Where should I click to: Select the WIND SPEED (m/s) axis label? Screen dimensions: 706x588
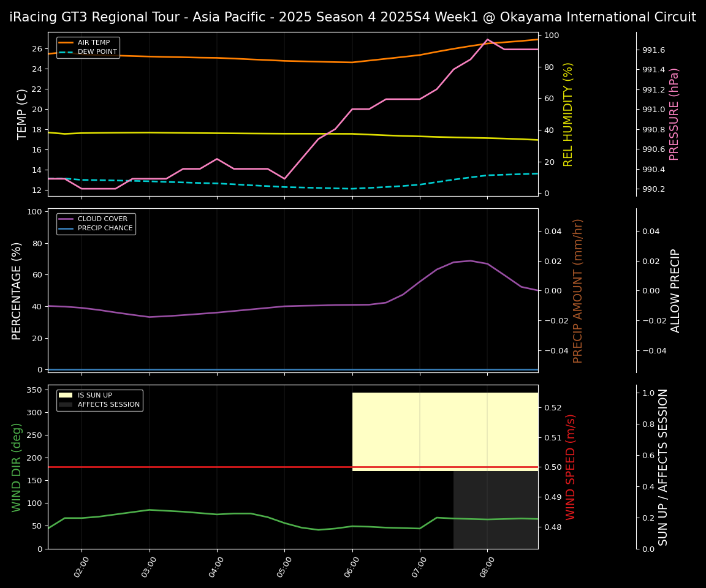click(571, 467)
